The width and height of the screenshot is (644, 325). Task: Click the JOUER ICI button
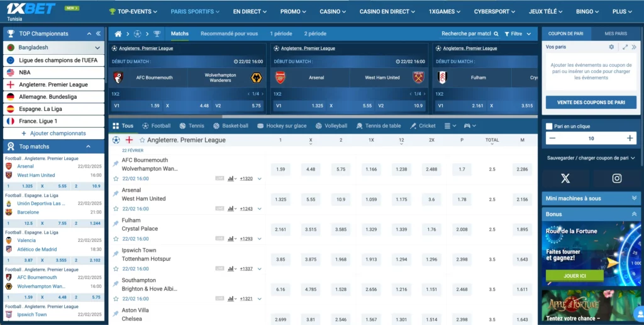575,276
